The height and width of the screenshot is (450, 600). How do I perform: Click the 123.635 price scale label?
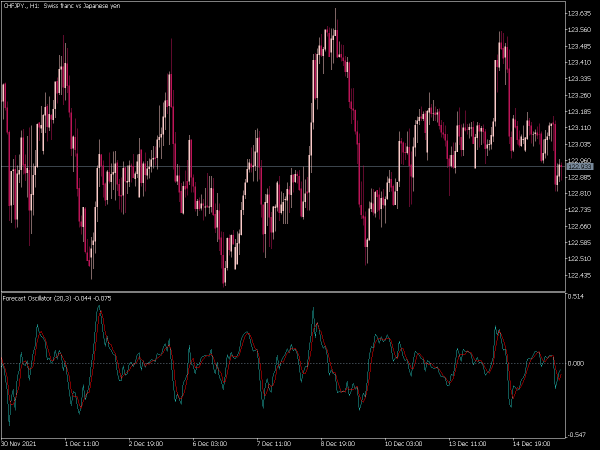tap(579, 13)
